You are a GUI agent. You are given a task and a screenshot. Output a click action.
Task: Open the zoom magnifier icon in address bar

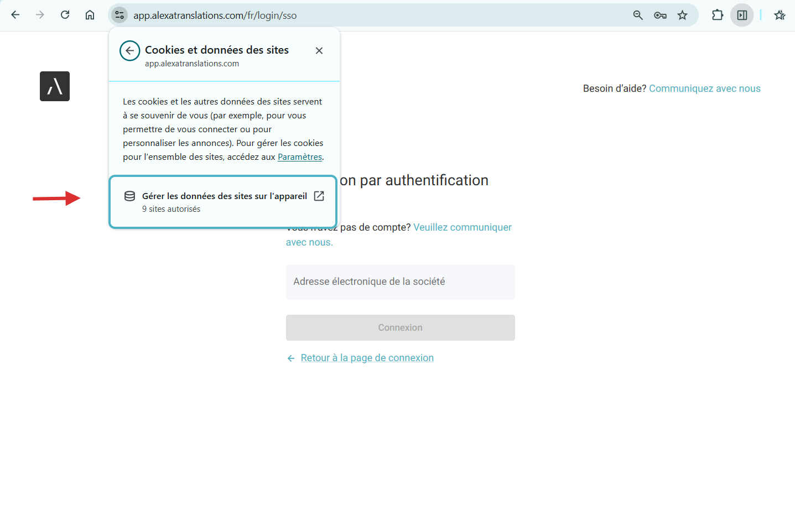(638, 15)
